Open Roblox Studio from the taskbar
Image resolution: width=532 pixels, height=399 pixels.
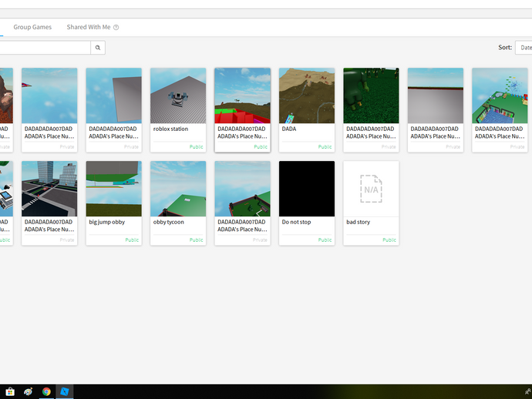pyautogui.click(x=65, y=391)
